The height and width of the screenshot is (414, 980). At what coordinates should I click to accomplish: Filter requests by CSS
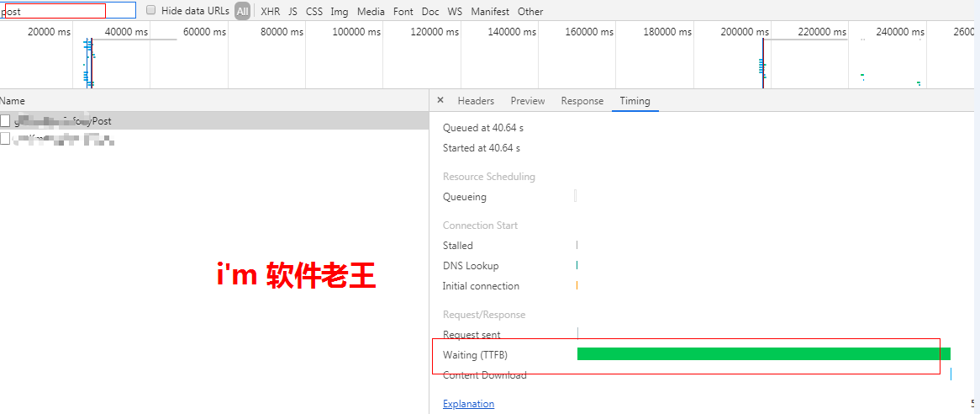click(314, 11)
